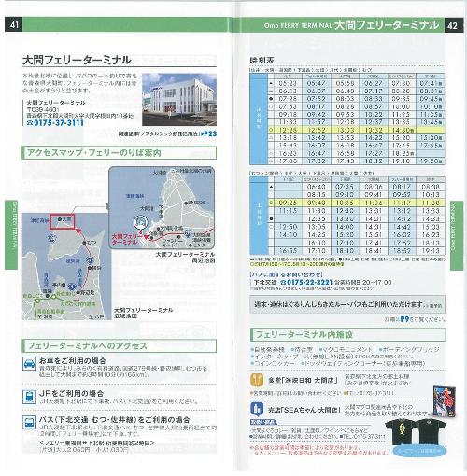Click the orange restaurant fork-and-knife icon

(x=257, y=380)
